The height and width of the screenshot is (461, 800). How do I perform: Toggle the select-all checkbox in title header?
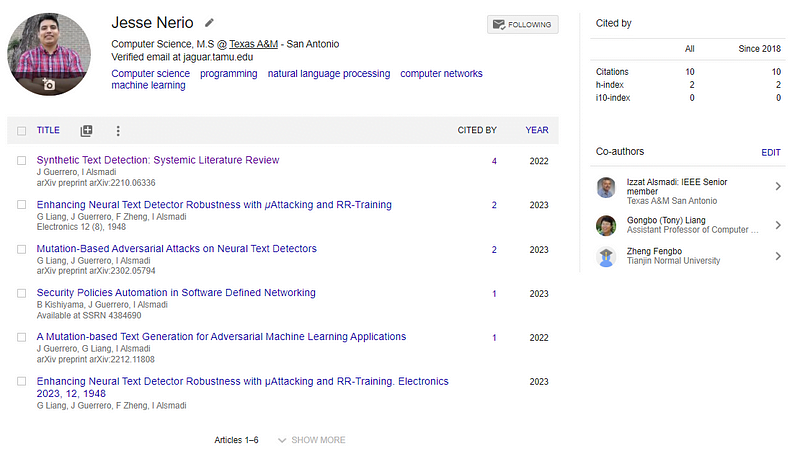click(22, 130)
